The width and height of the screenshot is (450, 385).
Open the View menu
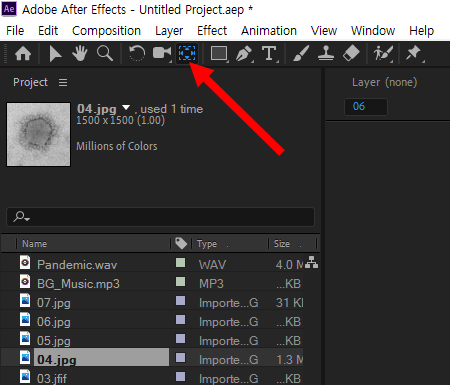coord(324,31)
